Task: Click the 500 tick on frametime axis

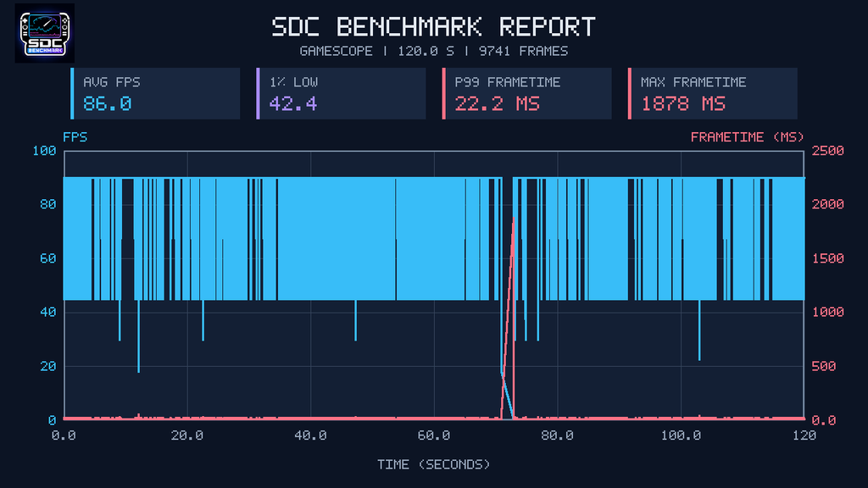Action: pyautogui.click(x=824, y=366)
